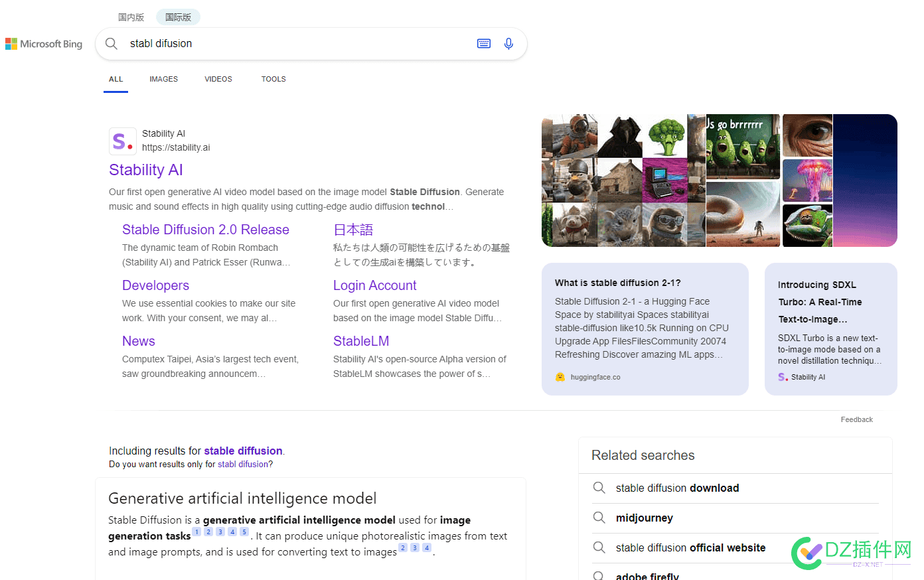Open the retro computer on pink thumbnail

click(665, 181)
